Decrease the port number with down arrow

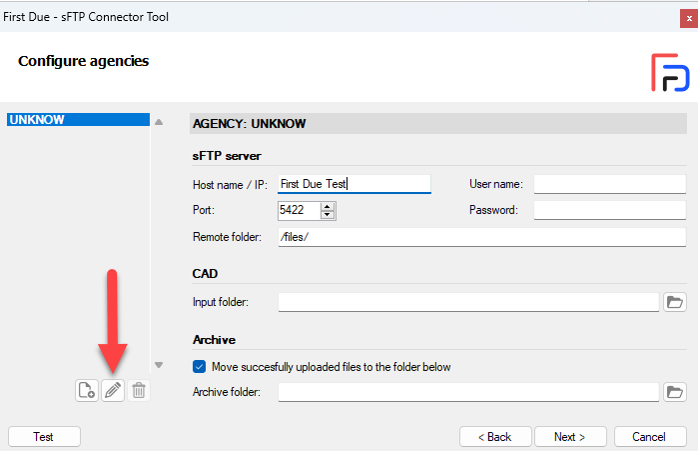(328, 215)
